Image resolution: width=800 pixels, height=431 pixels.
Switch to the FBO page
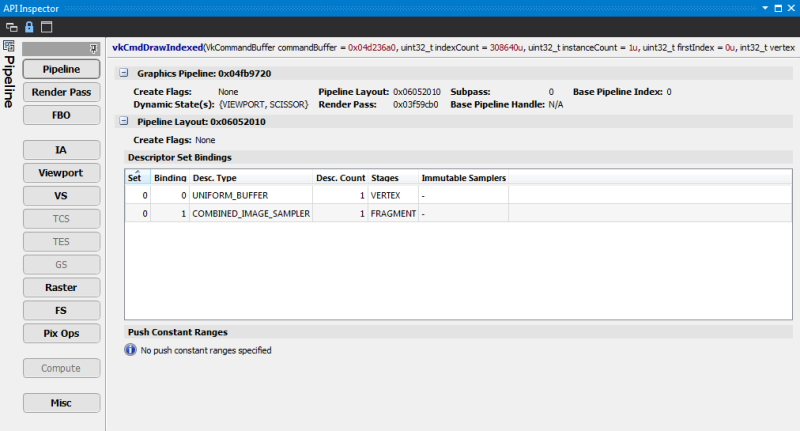61,115
